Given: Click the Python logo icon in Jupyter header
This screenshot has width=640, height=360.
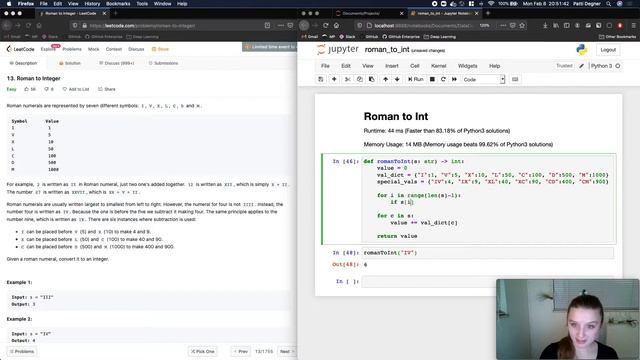Looking at the screenshot, I should tap(582, 50).
